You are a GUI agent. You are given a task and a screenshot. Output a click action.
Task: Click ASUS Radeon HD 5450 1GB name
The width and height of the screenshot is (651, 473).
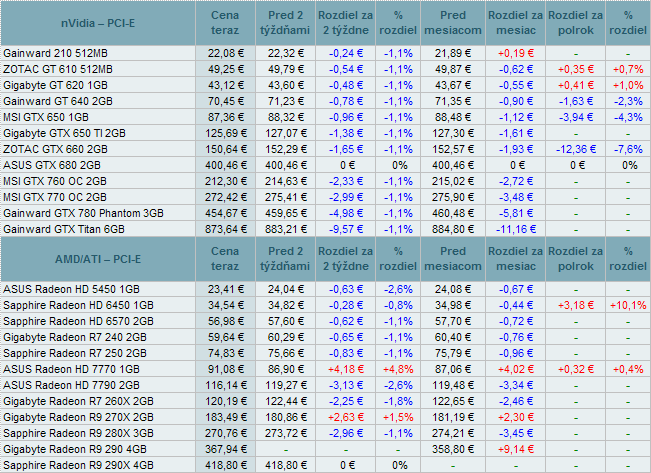pyautogui.click(x=71, y=289)
